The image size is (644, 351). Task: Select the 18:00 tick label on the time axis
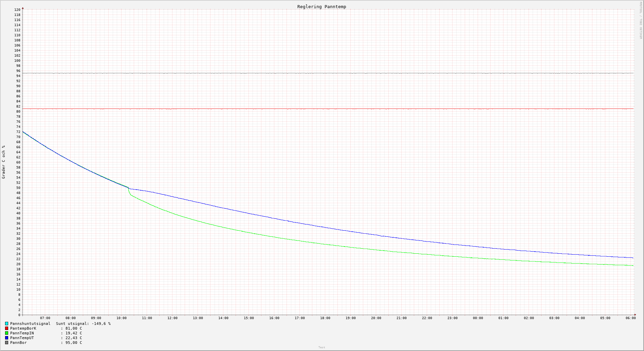click(325, 318)
